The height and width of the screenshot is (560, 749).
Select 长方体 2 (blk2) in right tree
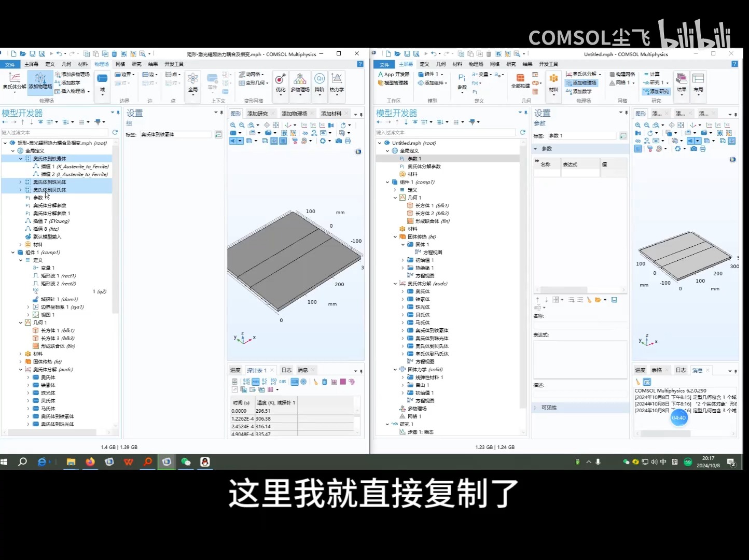(x=428, y=213)
